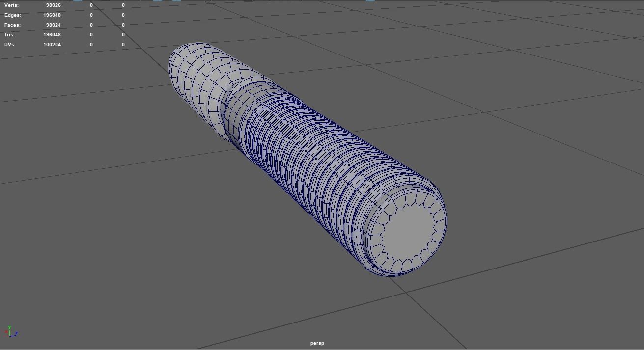Select the "Verts:" label in the poly count HUD

11,5
